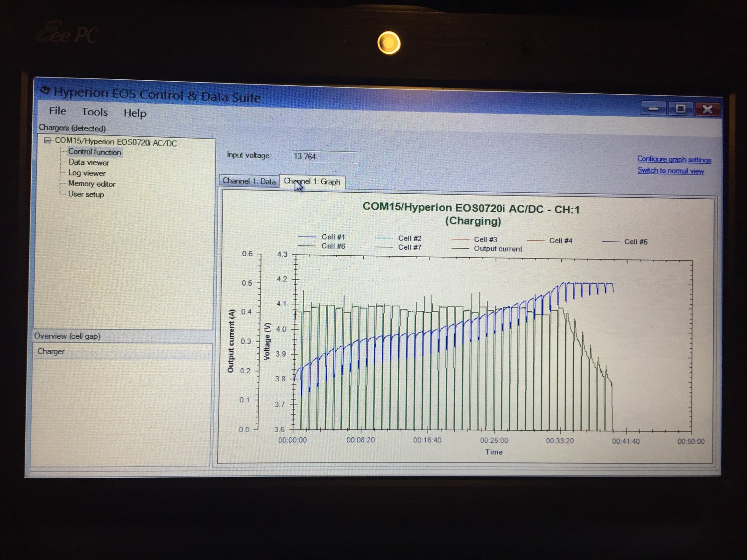
Task: Maximize the Hyperion EOS window
Action: coord(680,109)
